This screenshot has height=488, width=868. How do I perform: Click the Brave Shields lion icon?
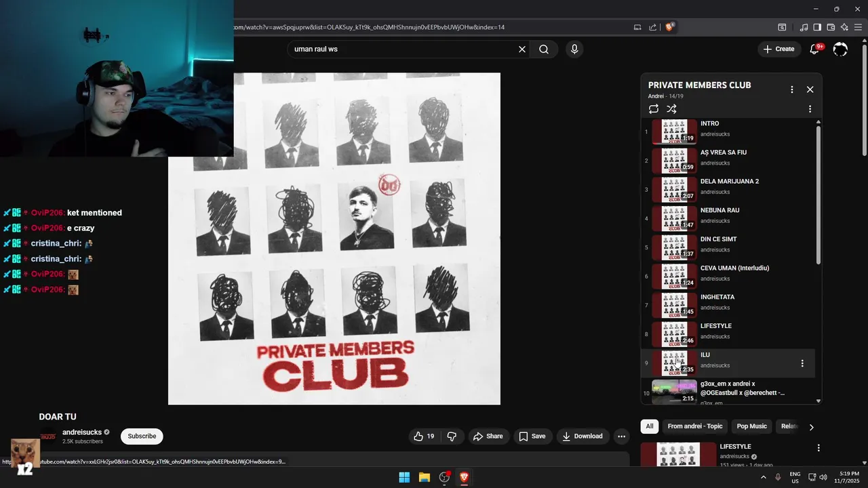coord(669,27)
